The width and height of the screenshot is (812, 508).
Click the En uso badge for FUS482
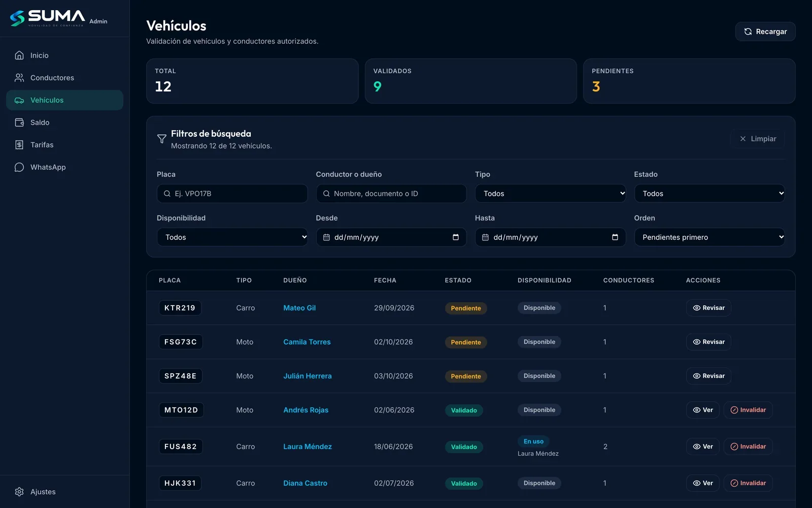tap(533, 441)
